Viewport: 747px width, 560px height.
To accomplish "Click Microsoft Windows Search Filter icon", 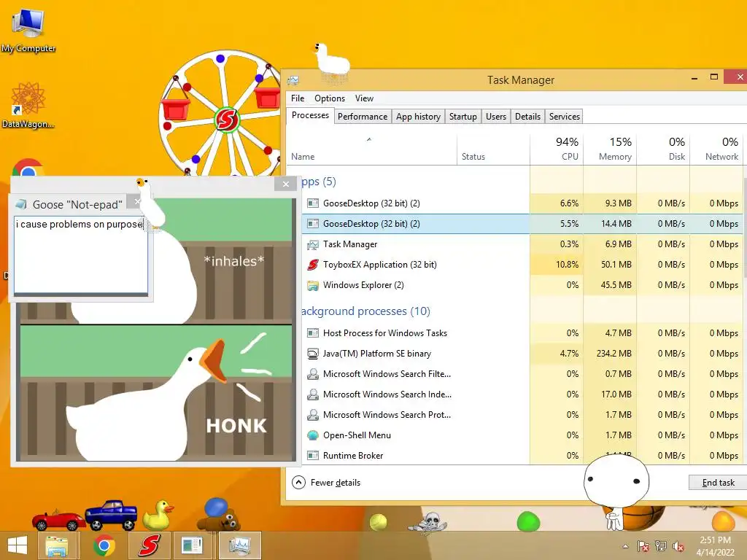I will point(312,374).
